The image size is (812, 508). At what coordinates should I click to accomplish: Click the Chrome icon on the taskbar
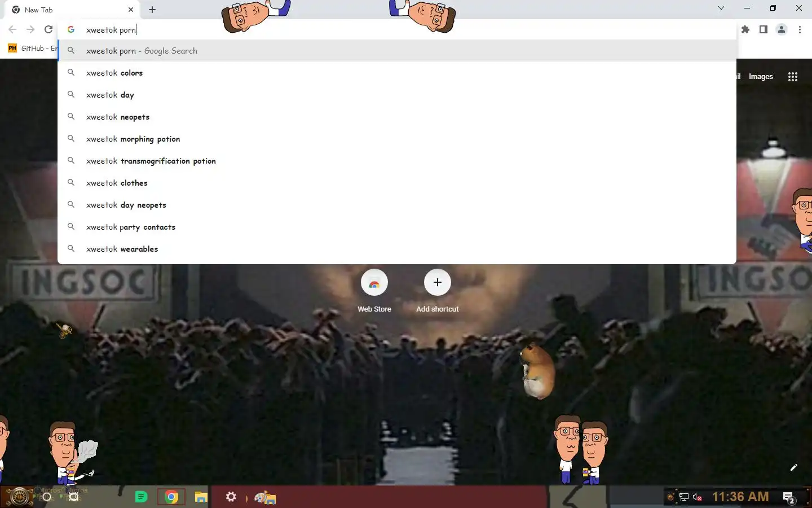click(x=171, y=497)
